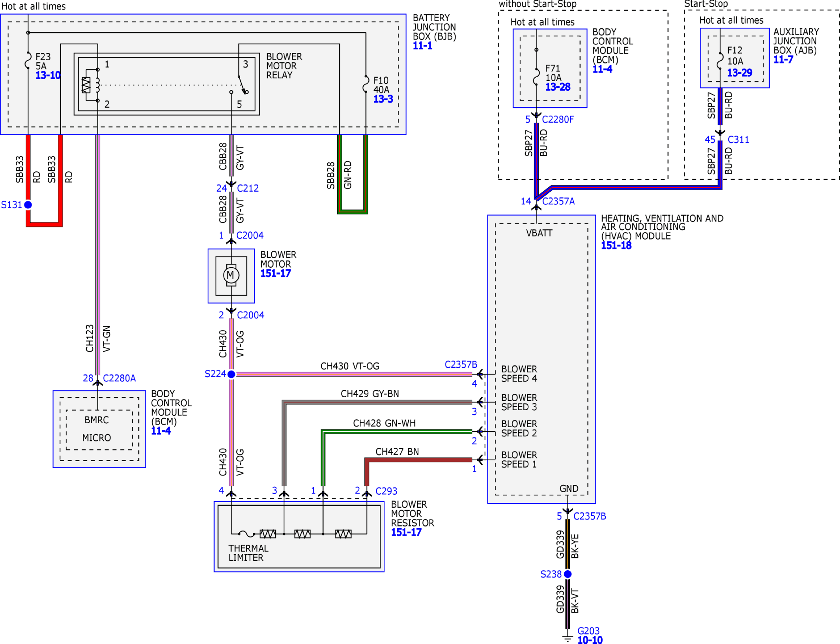Follow the 13-10 link beside fuse F23
This screenshot has height=644, width=840.
[48, 75]
